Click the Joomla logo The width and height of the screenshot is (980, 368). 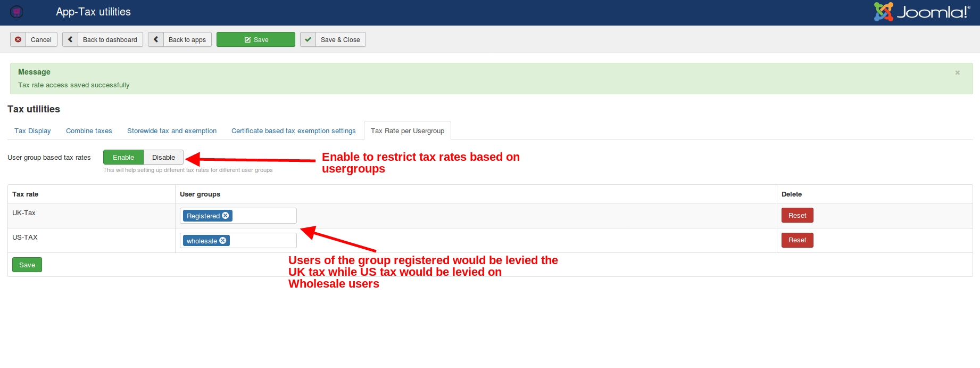pyautogui.click(x=921, y=12)
